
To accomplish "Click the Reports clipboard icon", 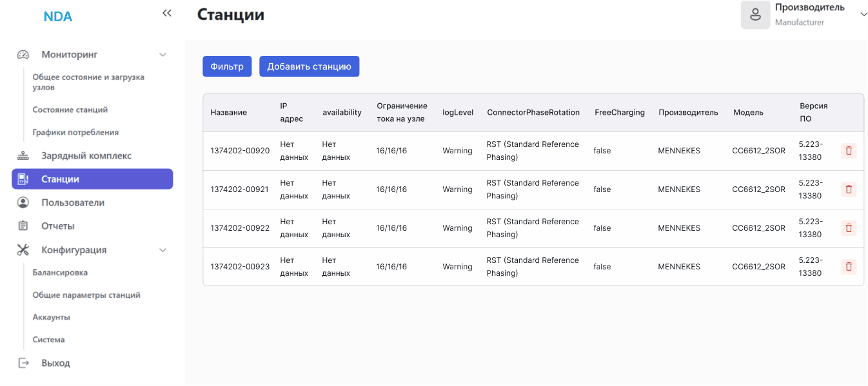I will [x=23, y=226].
